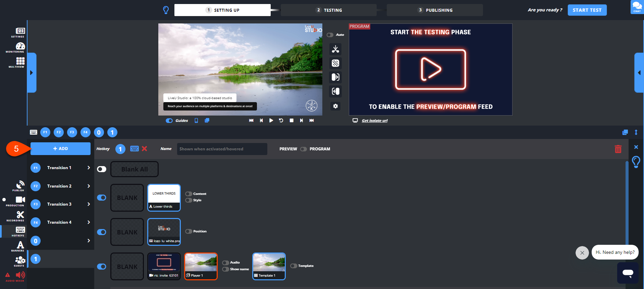This screenshot has width=644, height=289.
Task: Expand the Transition 3 hotkey entry
Action: [x=89, y=204]
